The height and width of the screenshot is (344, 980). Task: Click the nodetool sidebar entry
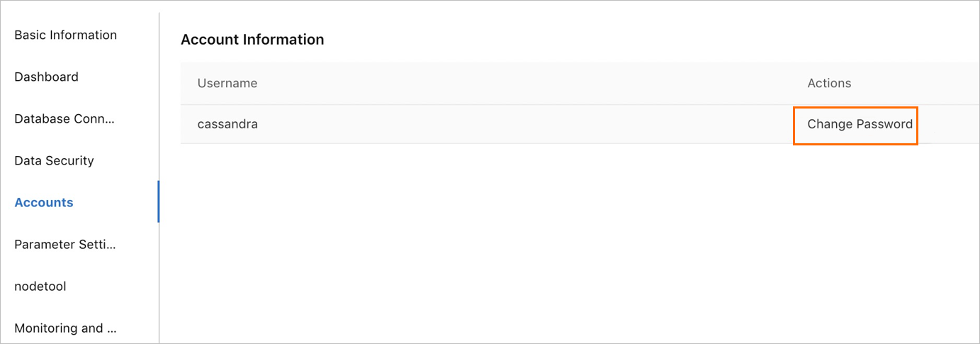(x=40, y=286)
